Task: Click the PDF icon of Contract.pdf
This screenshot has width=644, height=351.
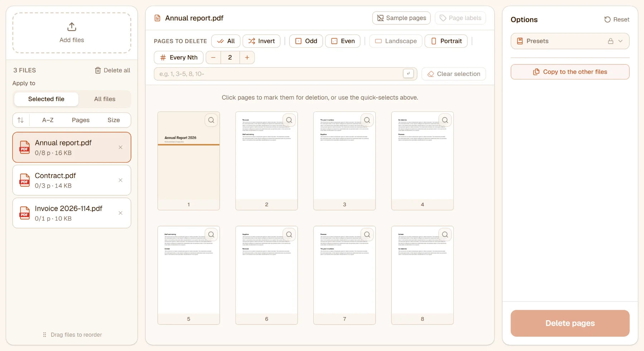Action: click(x=25, y=180)
